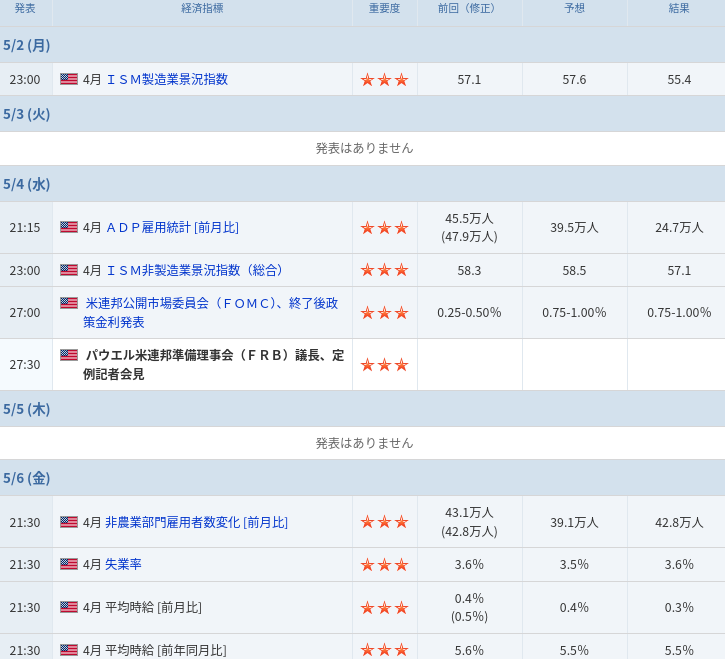The width and height of the screenshot is (725, 659).
Task: Click the result value 24.7万人
Action: click(679, 228)
